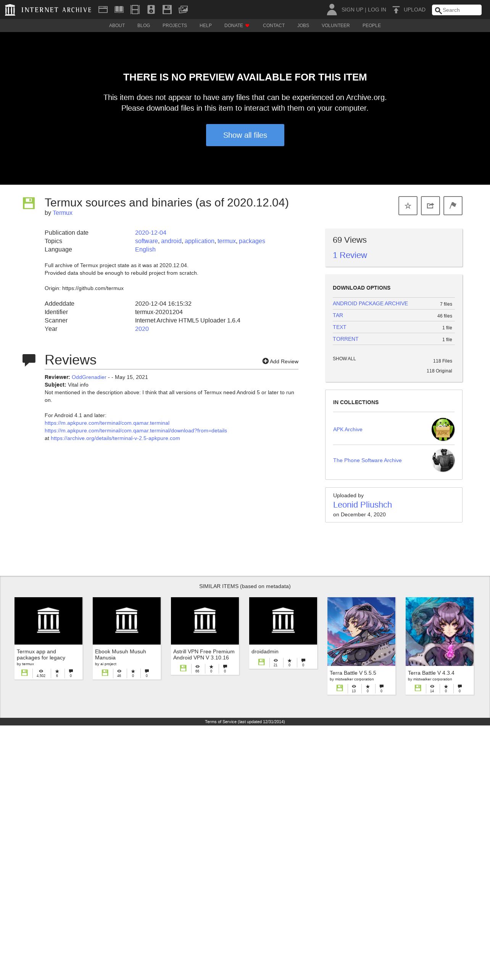Open the ABOUT menu item
The image size is (490, 980).
point(117,26)
